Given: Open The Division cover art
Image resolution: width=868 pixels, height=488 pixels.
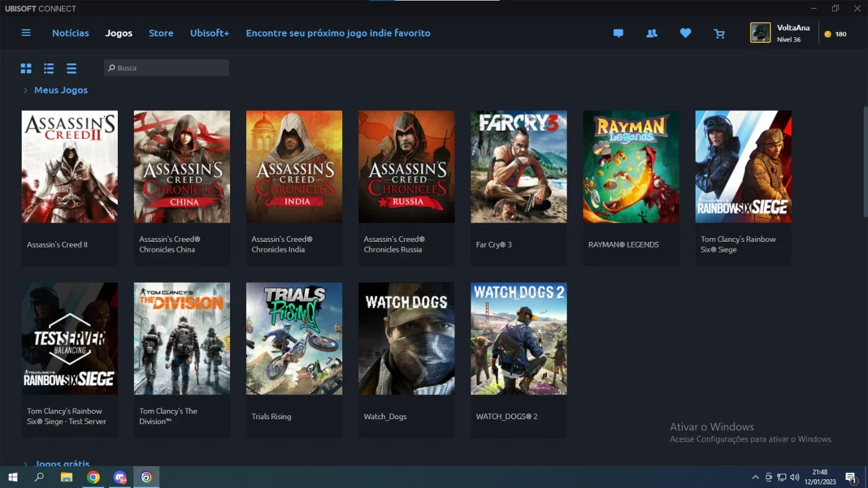Looking at the screenshot, I should pos(182,339).
